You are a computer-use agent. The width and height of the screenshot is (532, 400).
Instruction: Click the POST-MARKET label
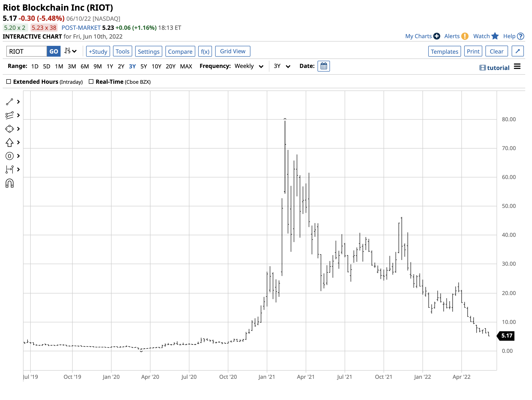tap(81, 28)
